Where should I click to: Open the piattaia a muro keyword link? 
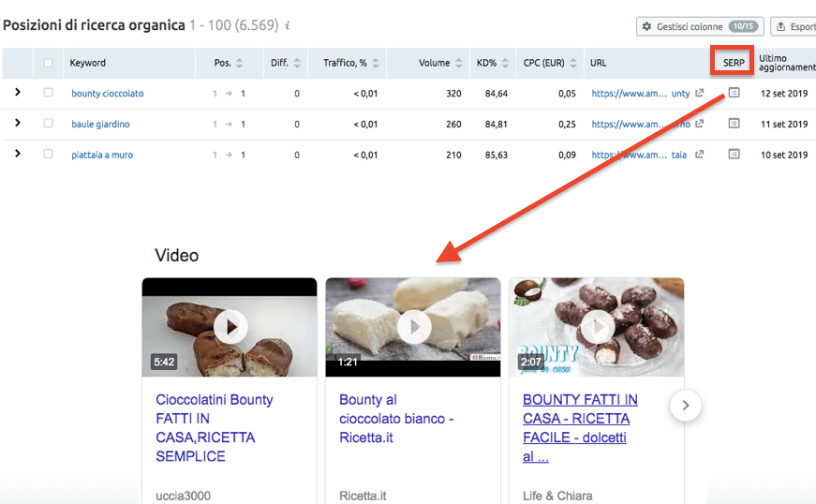(x=102, y=155)
